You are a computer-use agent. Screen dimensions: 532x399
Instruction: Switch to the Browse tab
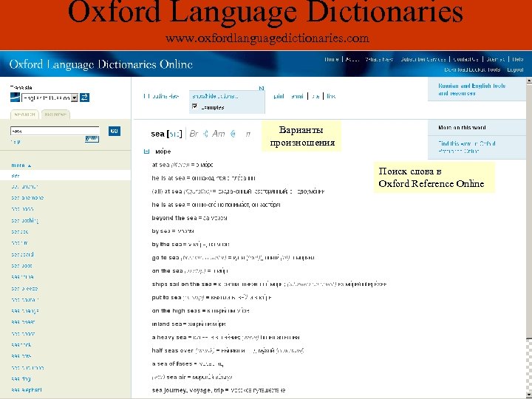[55, 115]
